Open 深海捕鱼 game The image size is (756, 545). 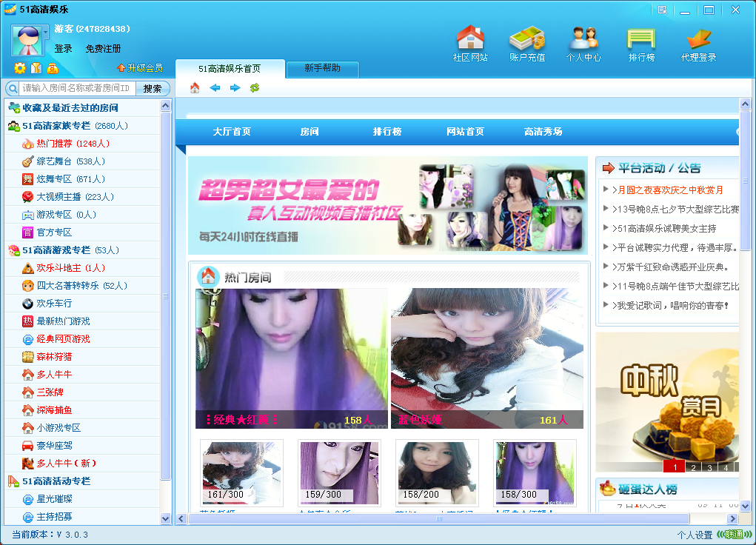click(x=82, y=410)
